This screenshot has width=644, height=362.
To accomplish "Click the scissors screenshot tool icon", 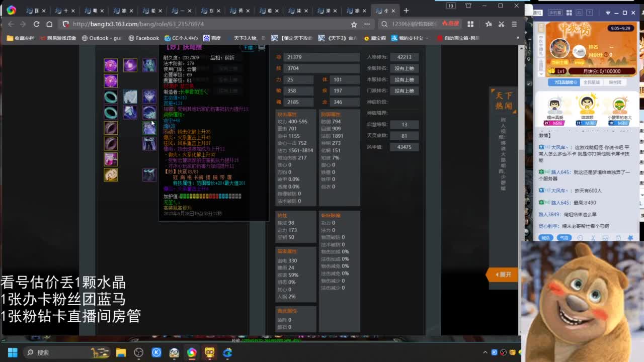I will click(x=501, y=24).
